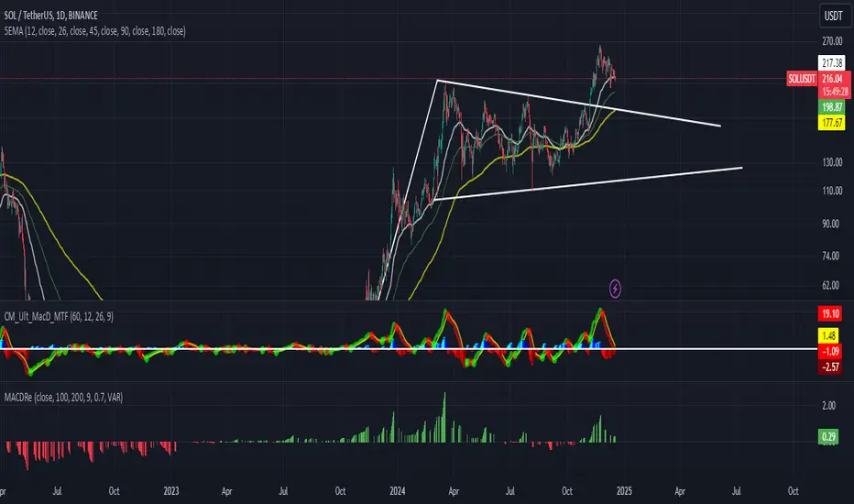
Task: Click the 2025 label on time axis
Action: point(624,491)
